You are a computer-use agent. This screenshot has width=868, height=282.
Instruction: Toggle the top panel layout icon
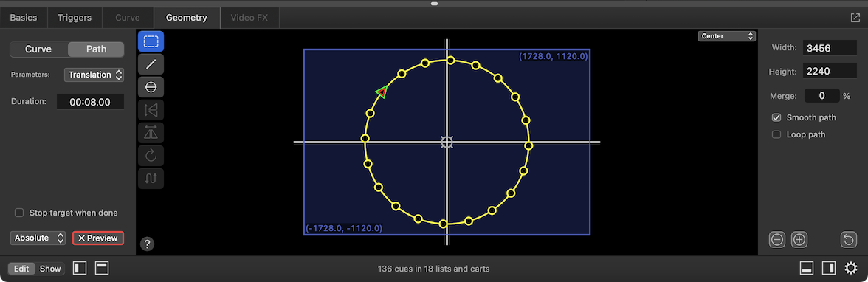[102, 269]
